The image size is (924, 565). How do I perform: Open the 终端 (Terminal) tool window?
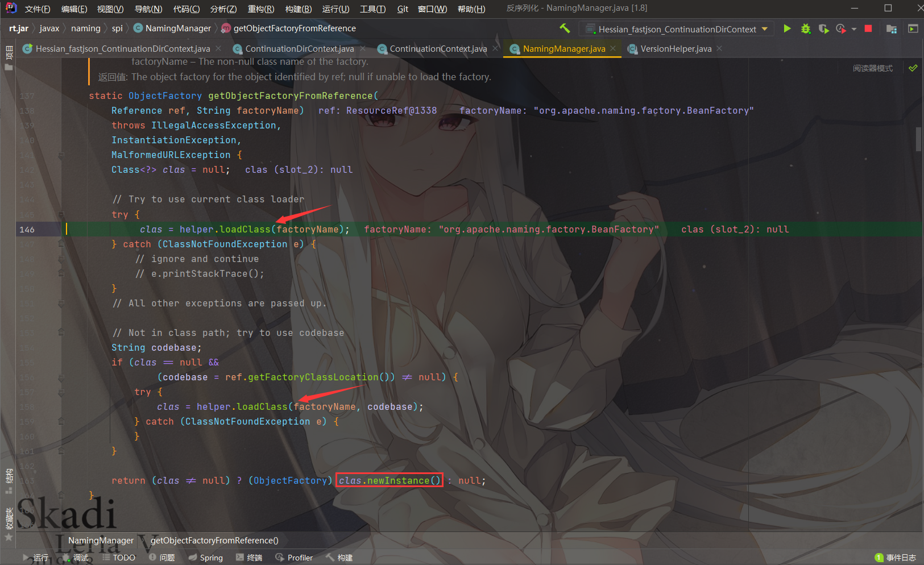point(249,558)
